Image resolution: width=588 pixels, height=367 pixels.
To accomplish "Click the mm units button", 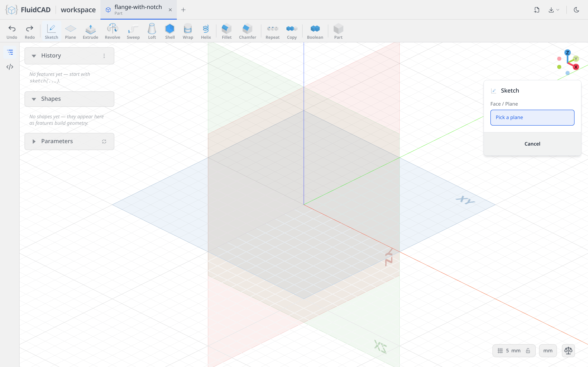I will pos(548,350).
